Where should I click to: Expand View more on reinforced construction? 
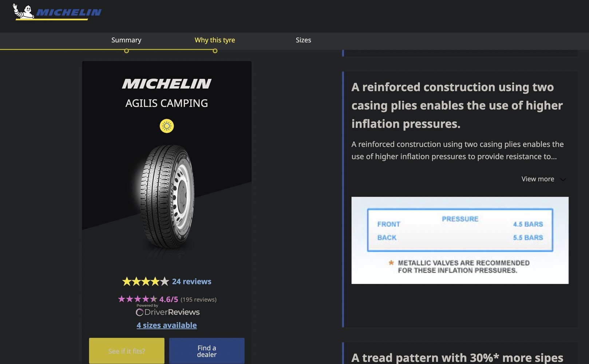[x=543, y=179]
